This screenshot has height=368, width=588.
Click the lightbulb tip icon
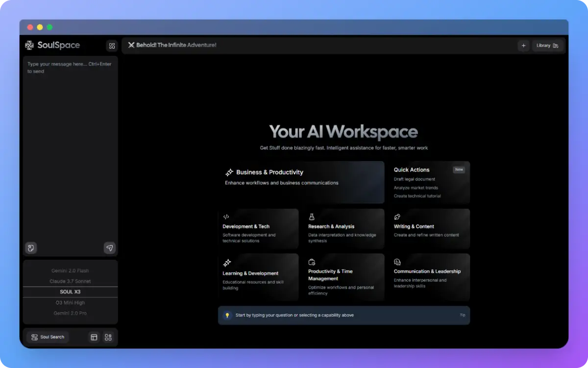227,315
